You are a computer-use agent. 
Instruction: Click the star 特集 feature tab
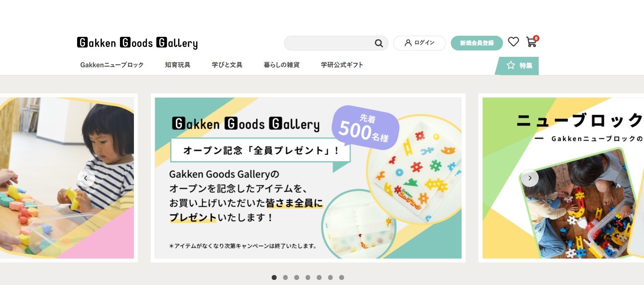[517, 66]
